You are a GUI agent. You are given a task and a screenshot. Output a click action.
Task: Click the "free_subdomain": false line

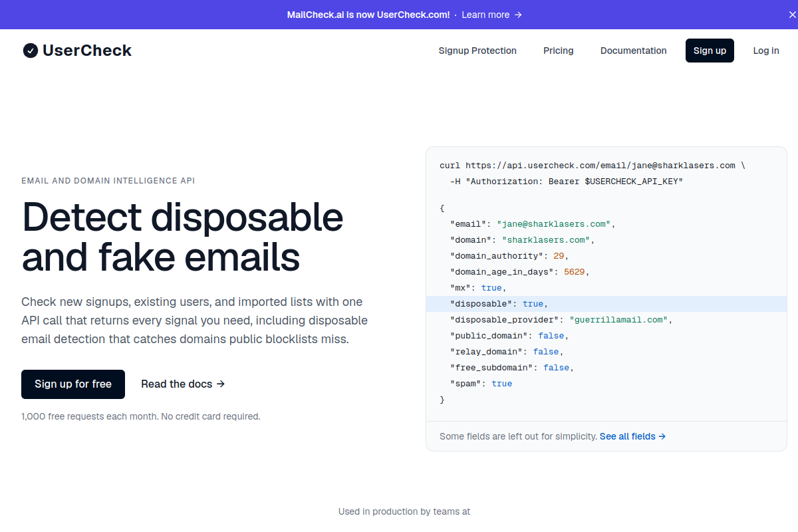click(x=512, y=368)
